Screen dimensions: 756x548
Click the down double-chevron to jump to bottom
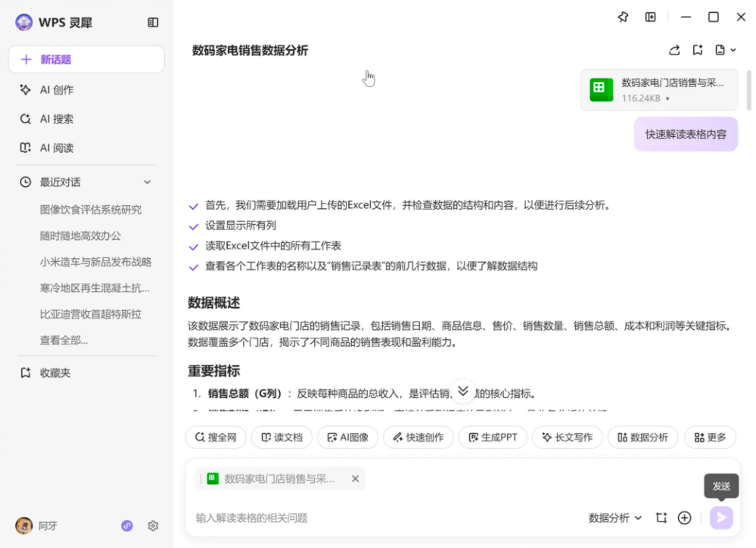point(463,391)
